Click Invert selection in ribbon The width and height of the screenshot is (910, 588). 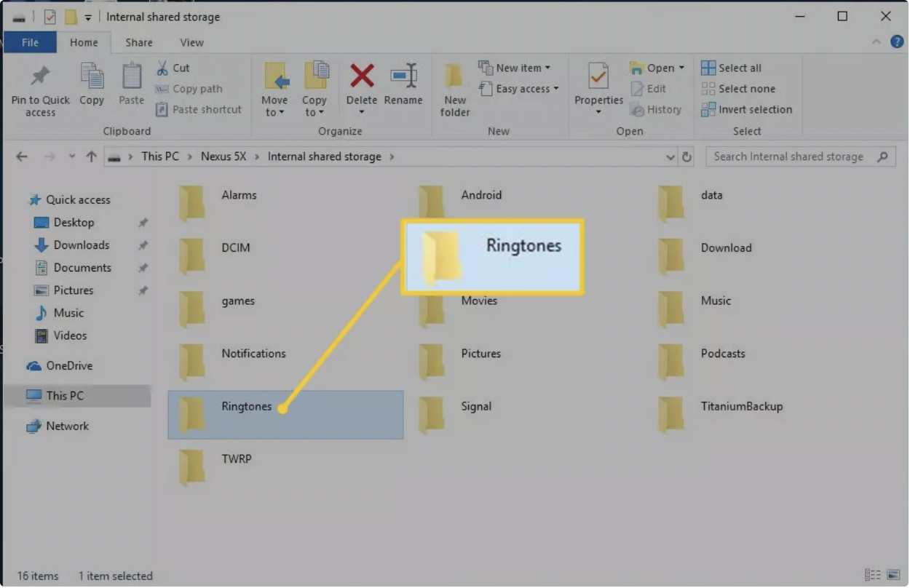click(x=746, y=109)
